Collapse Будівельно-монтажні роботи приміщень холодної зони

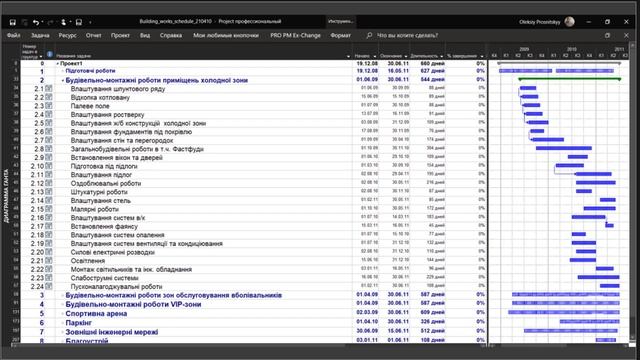pos(63,80)
